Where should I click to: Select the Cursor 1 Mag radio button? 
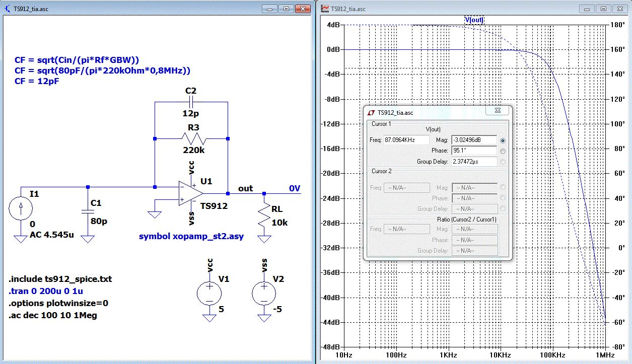[x=503, y=140]
